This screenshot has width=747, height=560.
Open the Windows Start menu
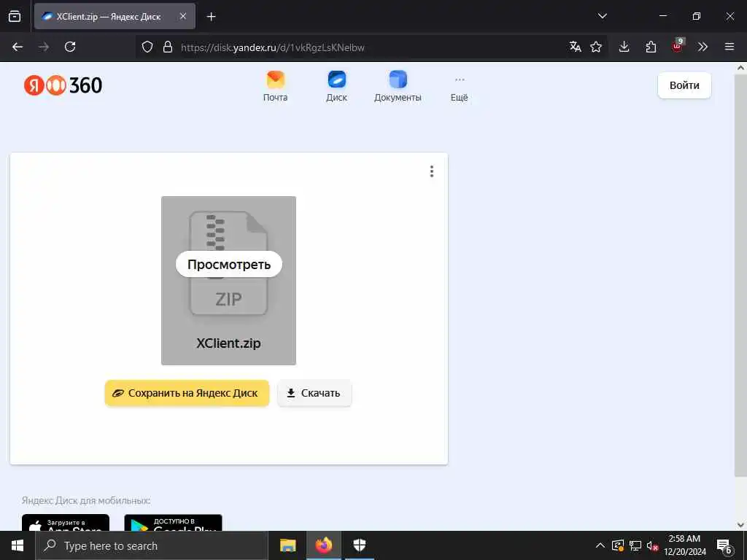18,545
